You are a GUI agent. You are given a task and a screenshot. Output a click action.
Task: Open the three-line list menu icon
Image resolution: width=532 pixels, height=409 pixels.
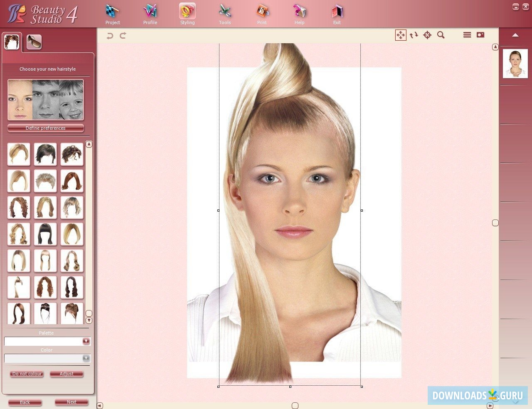467,35
